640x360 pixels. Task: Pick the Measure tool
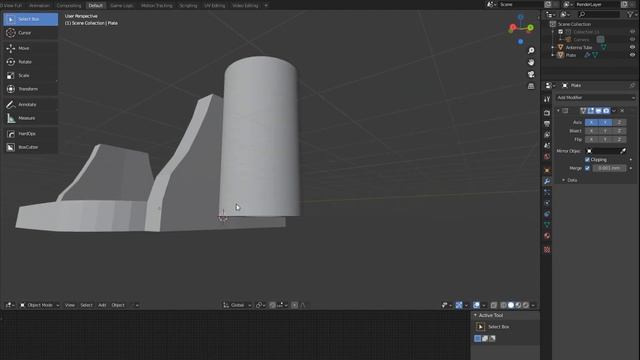click(31, 118)
